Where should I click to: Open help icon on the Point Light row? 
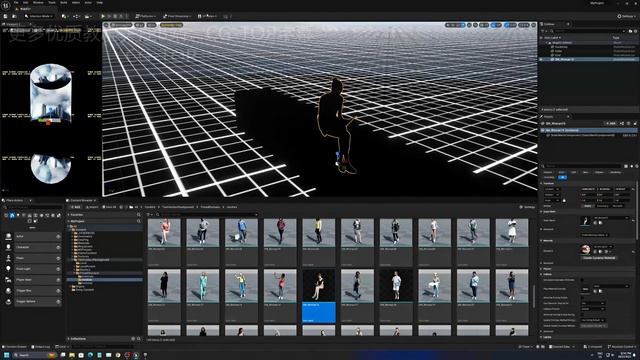pyautogui.click(x=58, y=269)
